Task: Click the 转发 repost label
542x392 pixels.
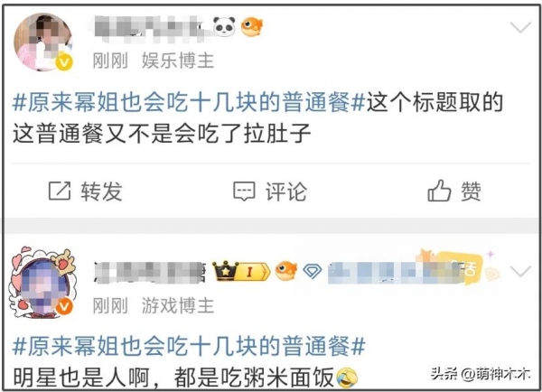Action: [101, 191]
